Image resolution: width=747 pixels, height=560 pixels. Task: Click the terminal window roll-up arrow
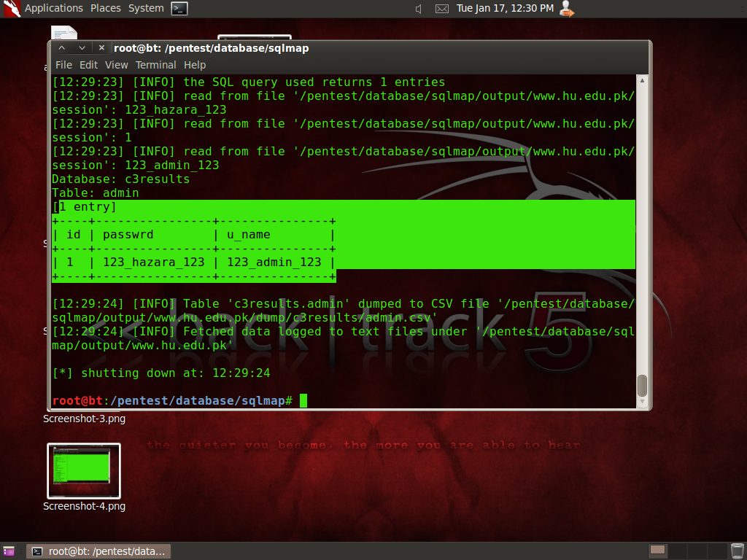(x=61, y=47)
